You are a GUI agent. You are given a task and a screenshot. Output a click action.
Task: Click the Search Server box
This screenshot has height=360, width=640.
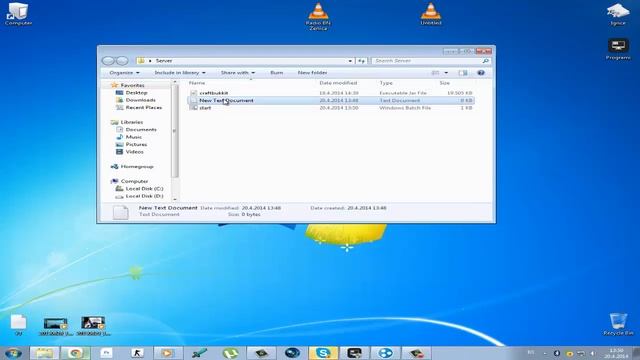point(427,61)
